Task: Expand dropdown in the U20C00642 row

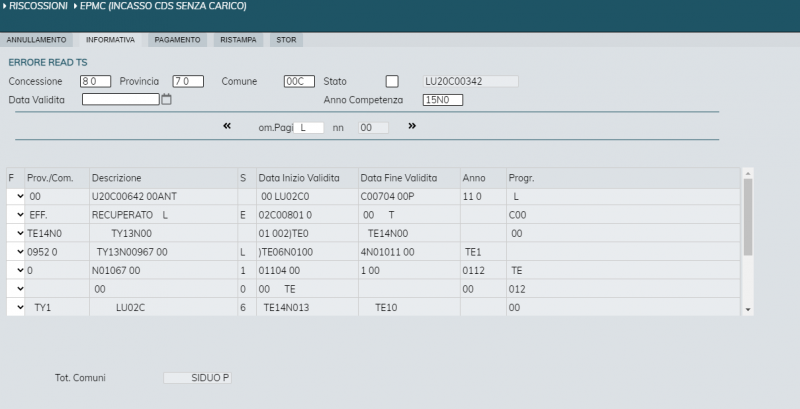Action: 20,197
